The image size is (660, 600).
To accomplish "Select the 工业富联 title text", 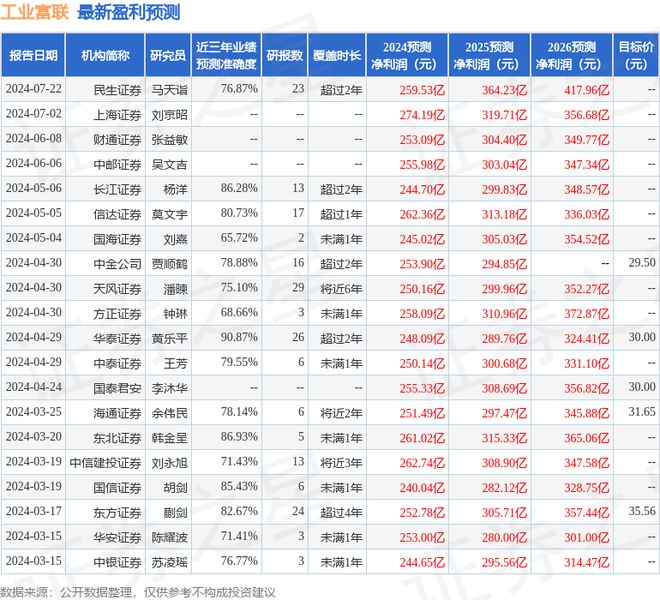I will coord(35,12).
